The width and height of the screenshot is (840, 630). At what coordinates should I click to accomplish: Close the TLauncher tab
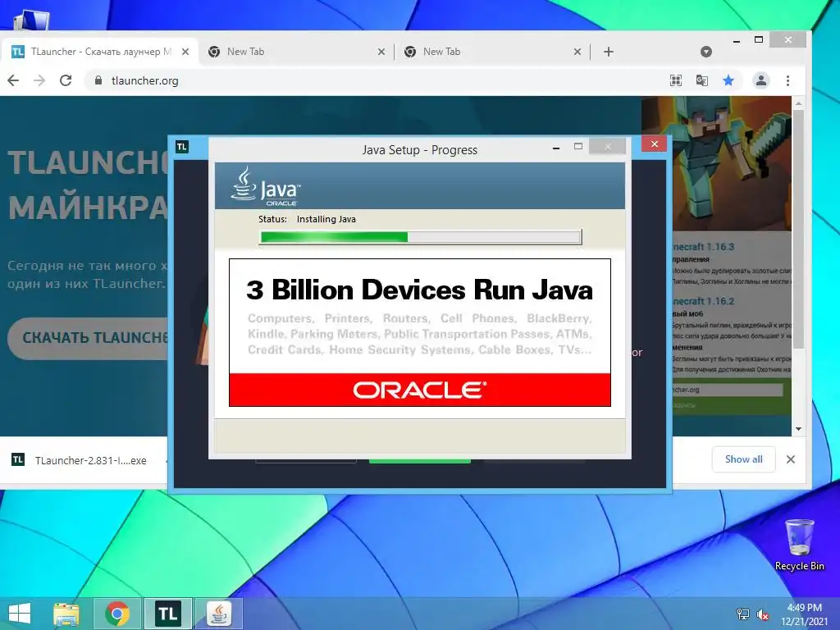pos(185,52)
